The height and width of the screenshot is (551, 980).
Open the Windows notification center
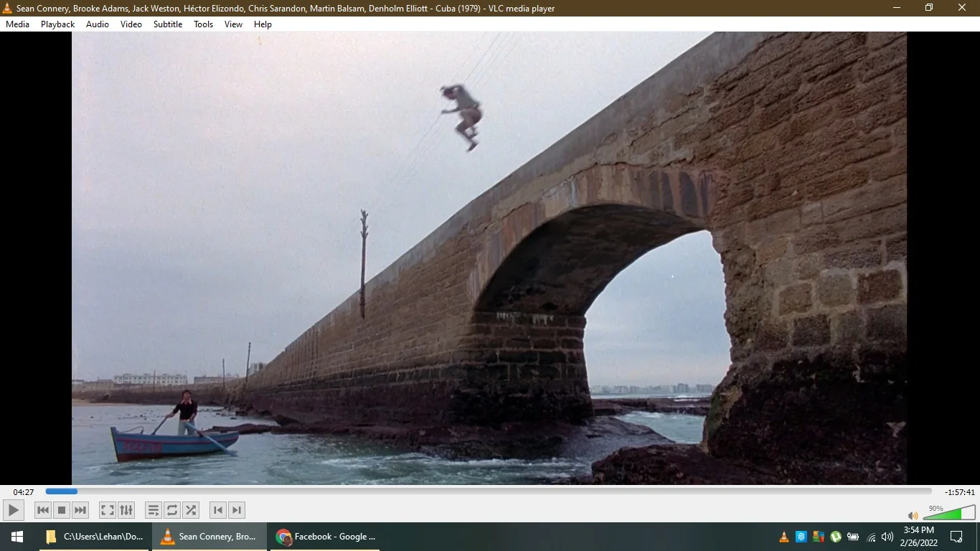coord(956,537)
